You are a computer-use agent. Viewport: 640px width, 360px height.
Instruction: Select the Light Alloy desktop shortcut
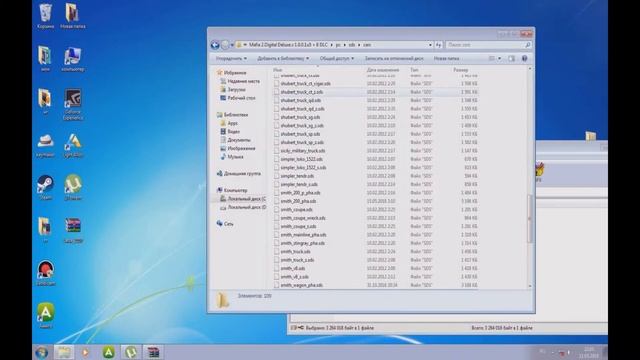73,145
